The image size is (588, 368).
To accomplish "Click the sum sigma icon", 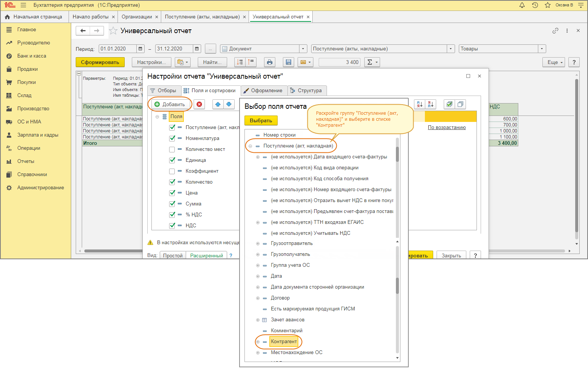I will [370, 62].
